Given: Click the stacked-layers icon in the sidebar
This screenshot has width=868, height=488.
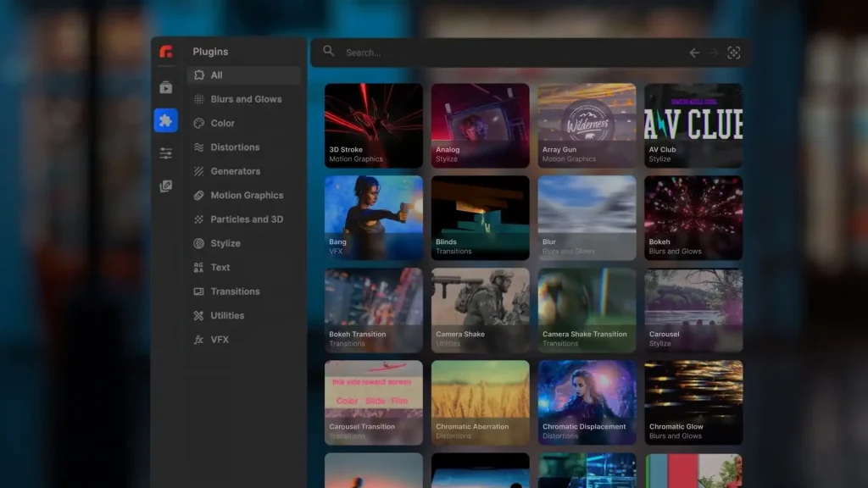Looking at the screenshot, I should 166,186.
